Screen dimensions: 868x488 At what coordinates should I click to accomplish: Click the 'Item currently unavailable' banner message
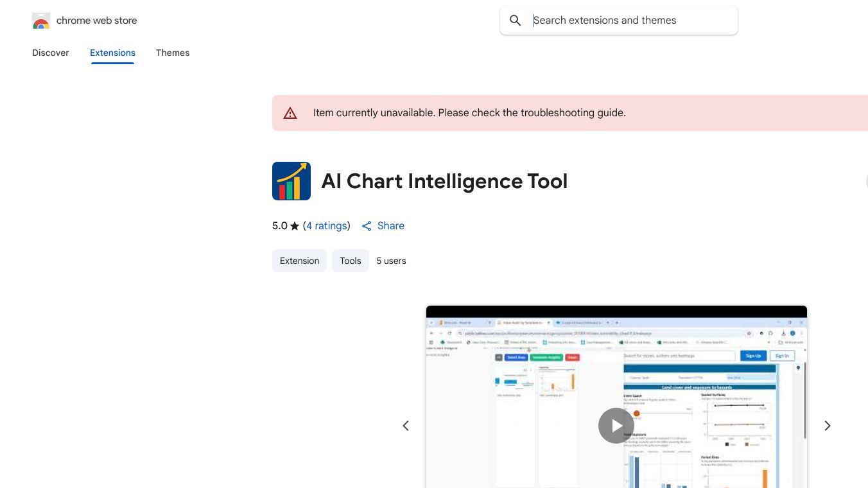click(469, 113)
